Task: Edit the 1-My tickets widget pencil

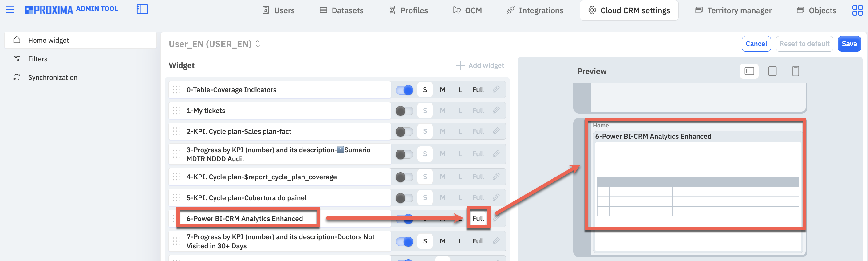Action: tap(496, 110)
